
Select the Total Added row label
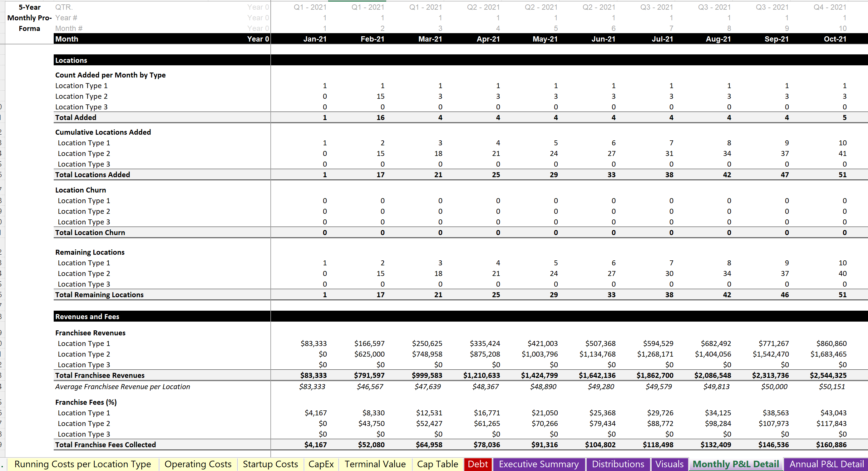76,118
